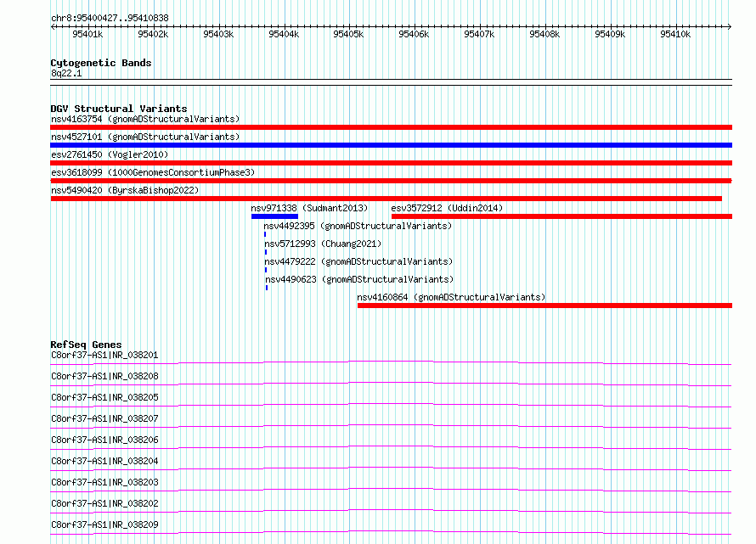The width and height of the screenshot is (756, 544).
Task: Select the nsv4527101 blue variant bar
Action: 391,145
